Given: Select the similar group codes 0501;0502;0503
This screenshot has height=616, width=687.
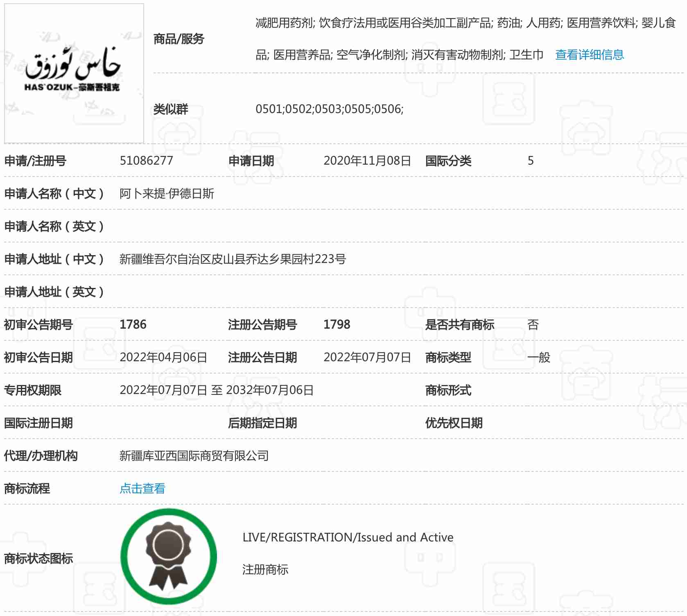Looking at the screenshot, I should [329, 109].
